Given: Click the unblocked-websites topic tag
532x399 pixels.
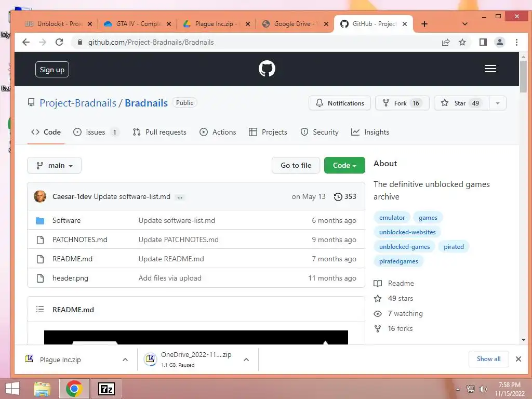Looking at the screenshot, I should click(407, 232).
